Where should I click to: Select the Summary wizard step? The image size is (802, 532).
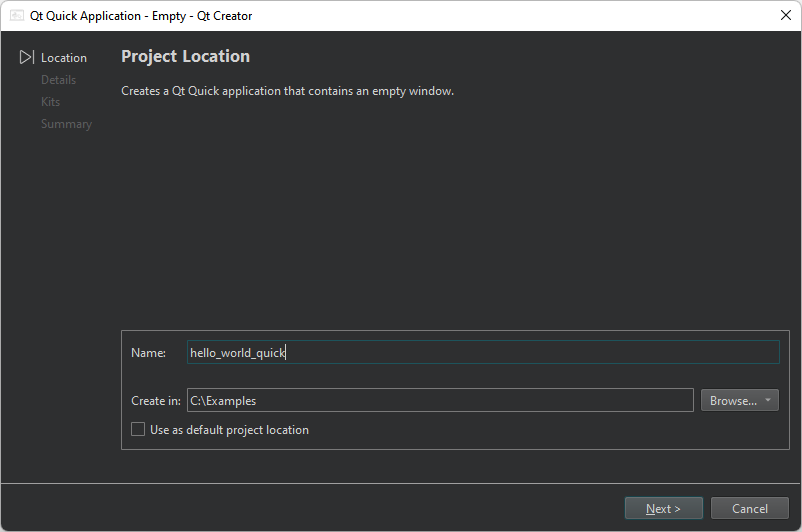(66, 124)
